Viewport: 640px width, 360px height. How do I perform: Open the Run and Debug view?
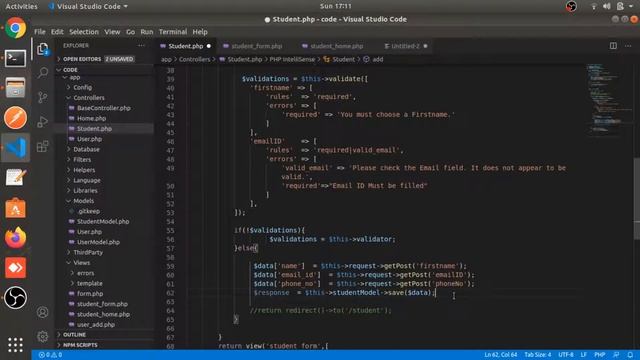42,122
